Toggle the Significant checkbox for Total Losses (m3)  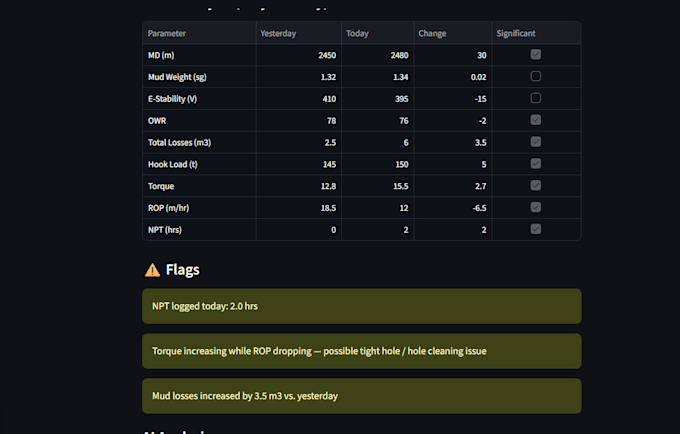pos(536,142)
